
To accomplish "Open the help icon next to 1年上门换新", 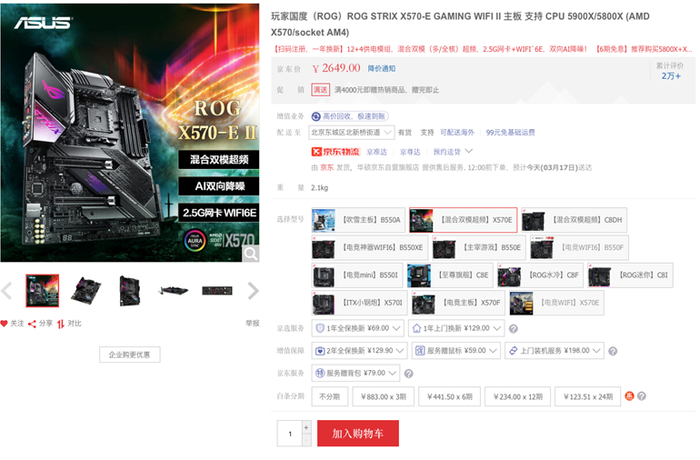I will click(x=513, y=329).
